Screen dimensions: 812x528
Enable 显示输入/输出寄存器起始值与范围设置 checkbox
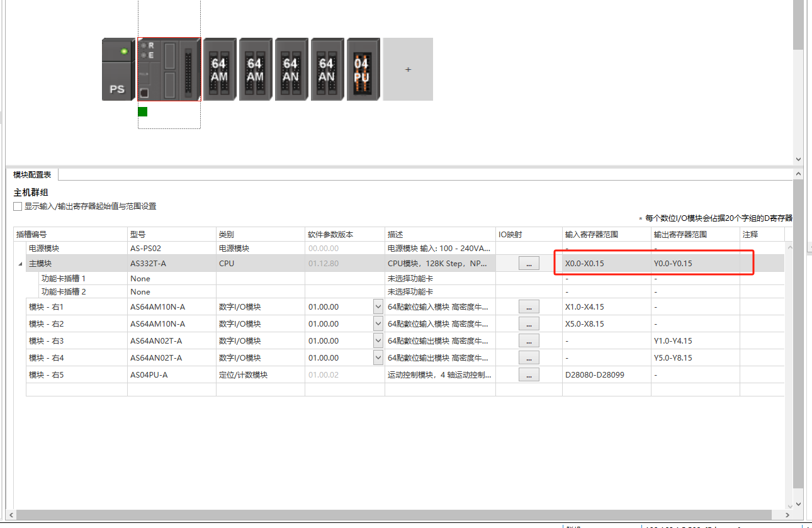click(18, 206)
